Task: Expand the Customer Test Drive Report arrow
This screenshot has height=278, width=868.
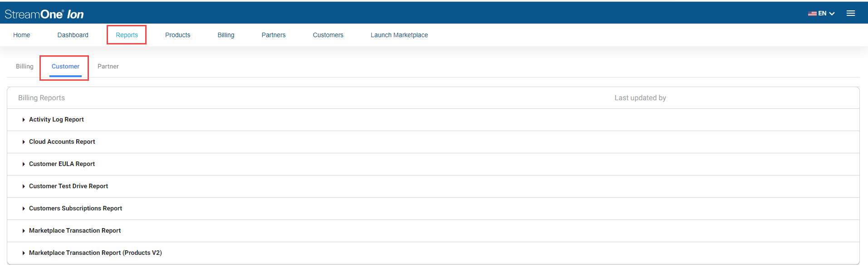Action: pyautogui.click(x=24, y=186)
